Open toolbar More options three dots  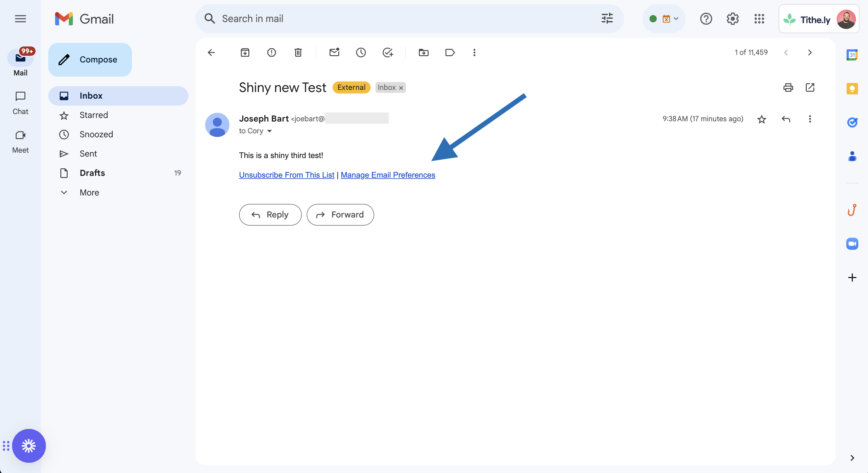(x=474, y=52)
